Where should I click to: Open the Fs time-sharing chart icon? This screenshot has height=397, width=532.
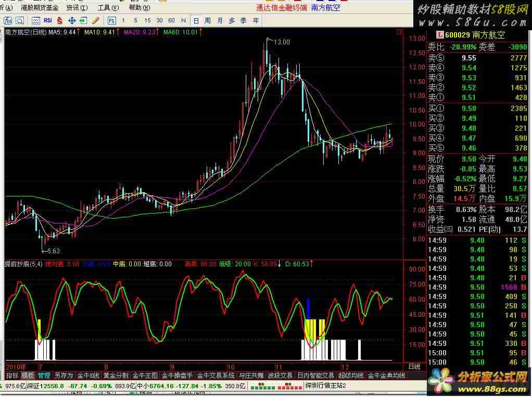(111, 21)
